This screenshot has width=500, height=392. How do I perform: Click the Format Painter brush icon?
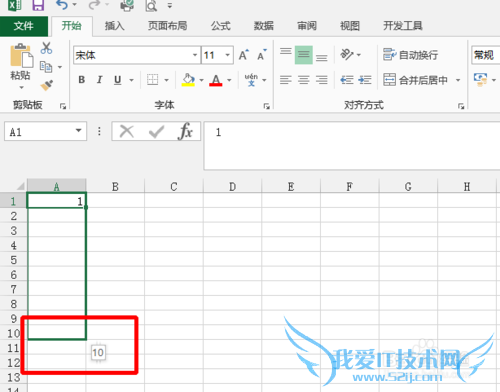coord(47,85)
